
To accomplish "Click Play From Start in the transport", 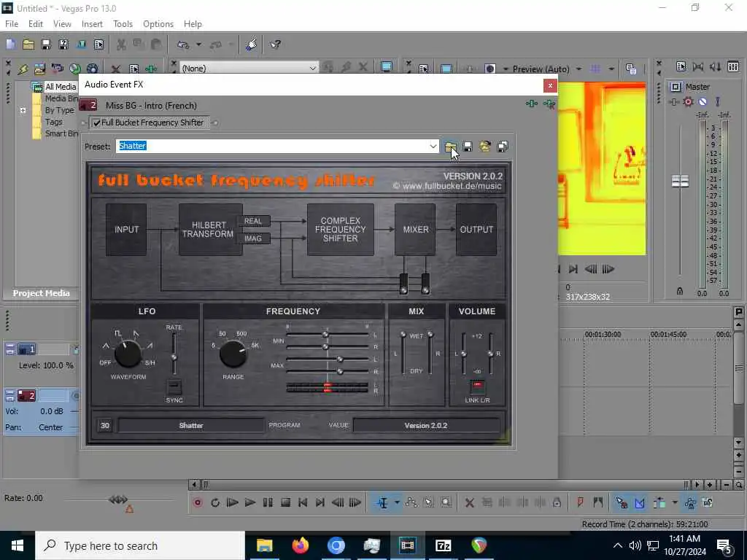I will click(x=233, y=502).
